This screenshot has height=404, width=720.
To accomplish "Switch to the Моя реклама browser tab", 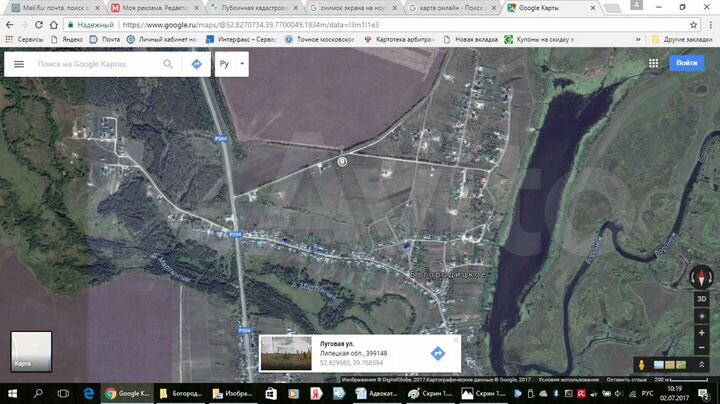I will [155, 8].
